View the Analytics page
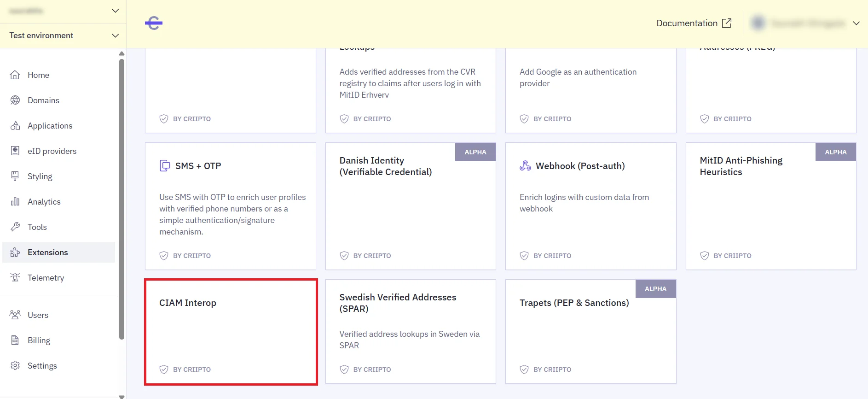Viewport: 868px width, 399px height. (59, 202)
